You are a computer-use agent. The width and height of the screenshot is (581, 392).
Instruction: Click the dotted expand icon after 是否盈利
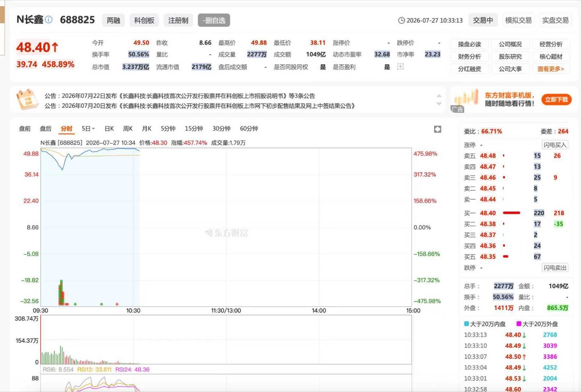(x=400, y=67)
